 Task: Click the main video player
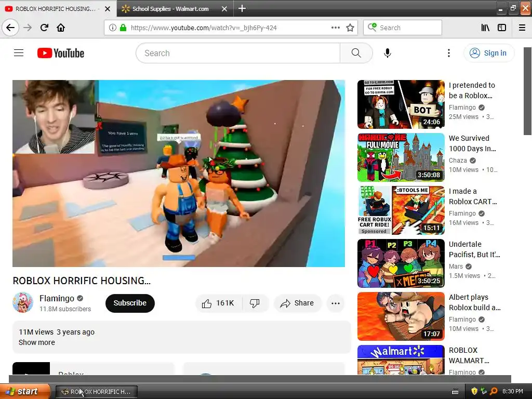[179, 174]
